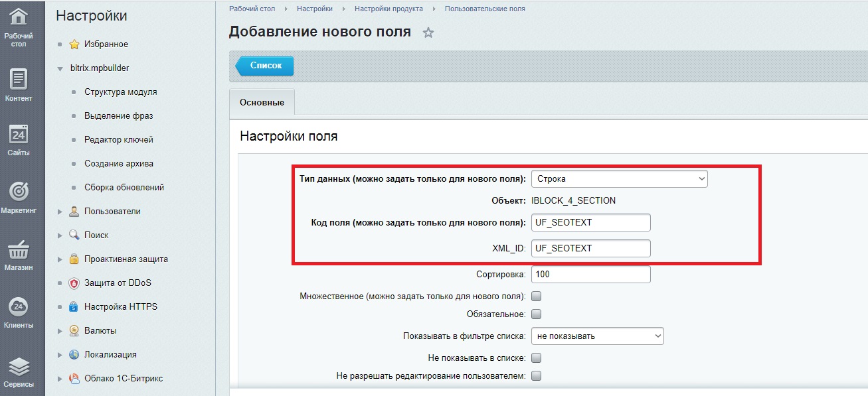
Task: Check Не показывать в списке option
Action: (537, 358)
